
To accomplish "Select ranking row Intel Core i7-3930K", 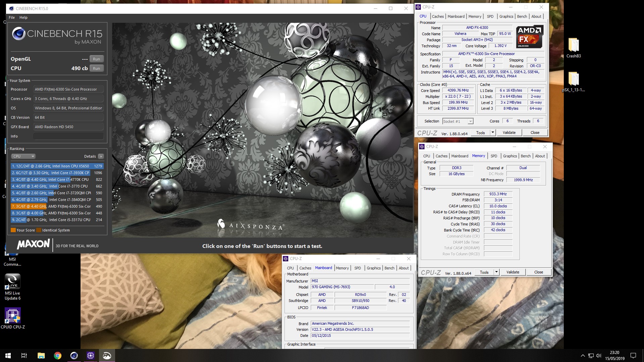I will [57, 173].
